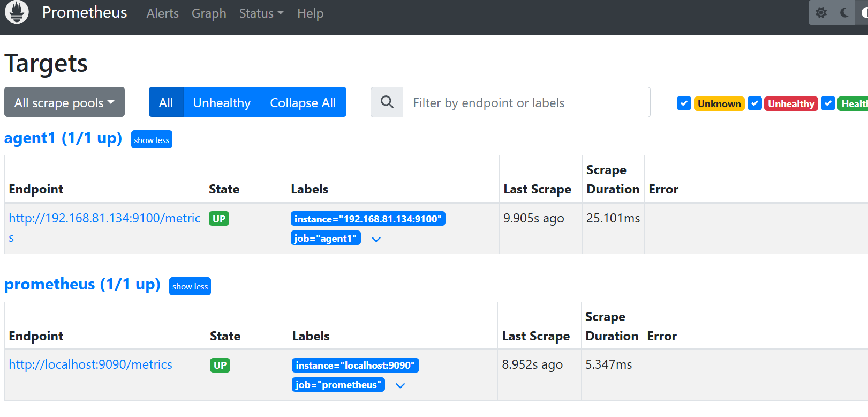868x417 pixels.
Task: Open the 192.168.81.134:9100 metrics endpoint link
Action: (104, 228)
